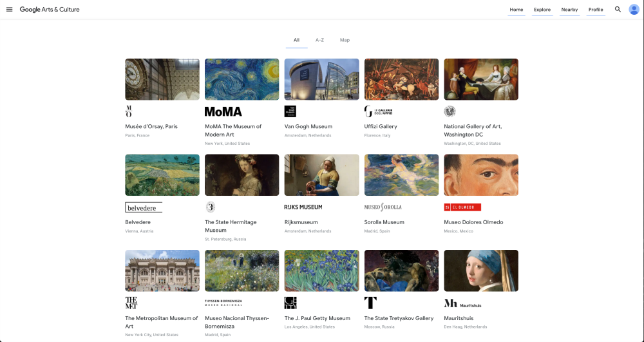Open MoMA The Museum of Modern Art
This screenshot has width=644, height=342.
click(233, 131)
